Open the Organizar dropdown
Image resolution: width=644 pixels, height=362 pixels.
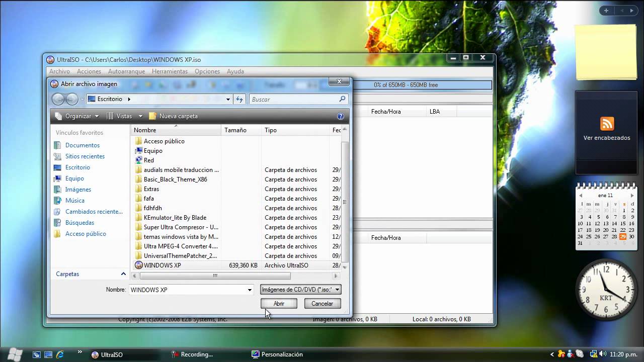click(x=76, y=116)
